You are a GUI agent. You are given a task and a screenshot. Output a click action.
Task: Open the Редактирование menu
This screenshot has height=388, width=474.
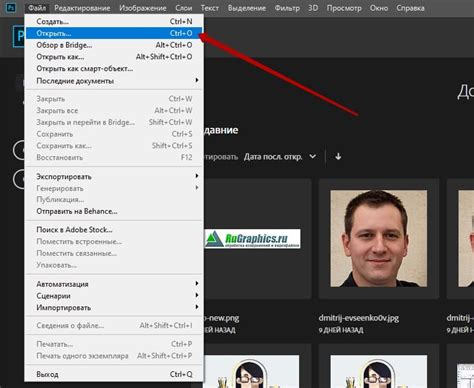(82, 8)
